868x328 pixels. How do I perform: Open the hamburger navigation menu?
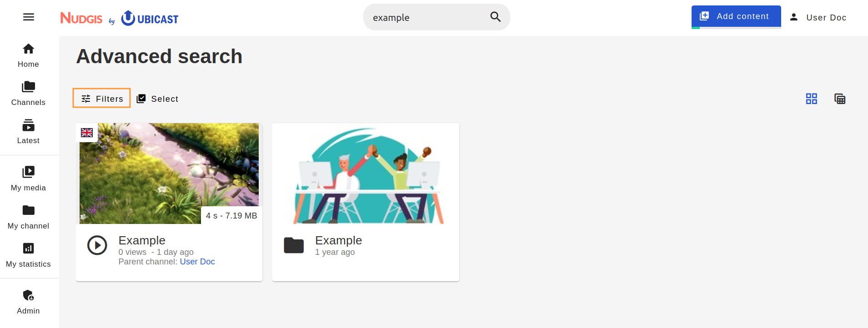click(x=29, y=17)
